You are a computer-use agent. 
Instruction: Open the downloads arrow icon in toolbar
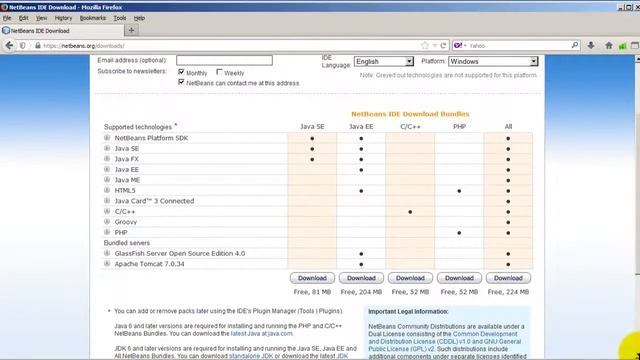(x=591, y=45)
